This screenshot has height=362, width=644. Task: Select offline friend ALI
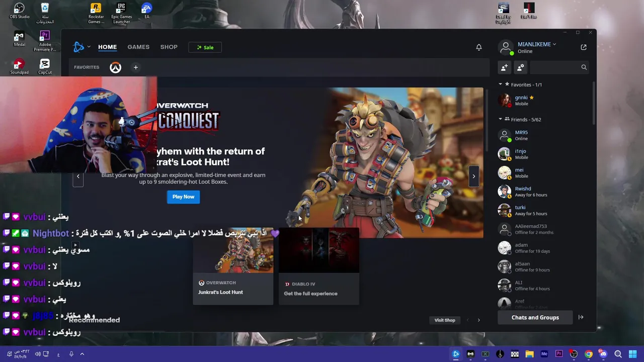click(543, 286)
